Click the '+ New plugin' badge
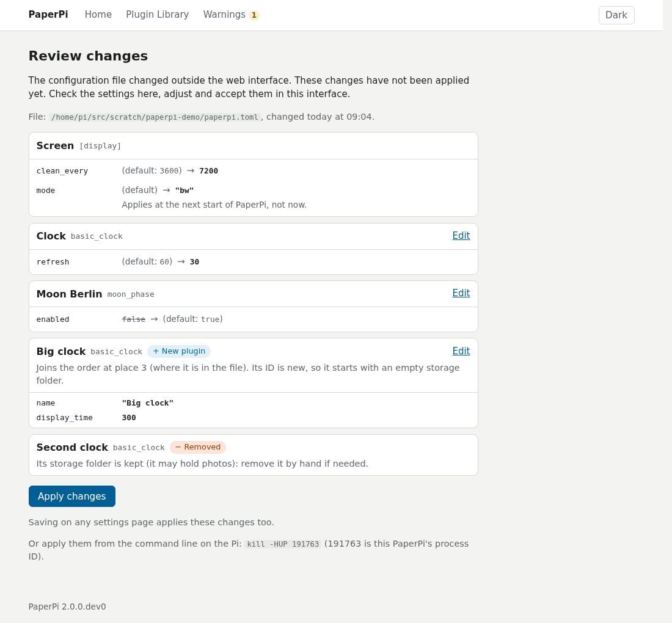The height and width of the screenshot is (623, 672). click(x=179, y=351)
